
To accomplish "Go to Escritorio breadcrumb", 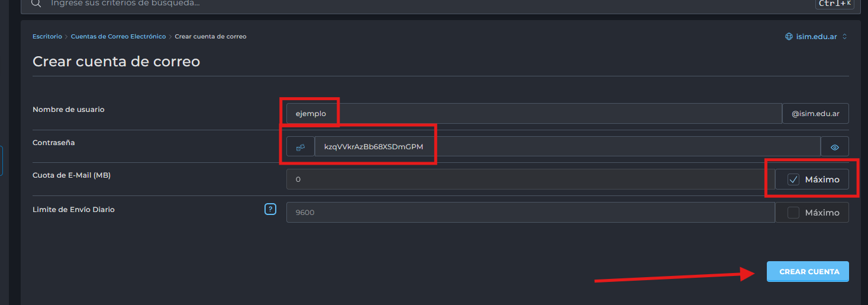I will 47,37.
